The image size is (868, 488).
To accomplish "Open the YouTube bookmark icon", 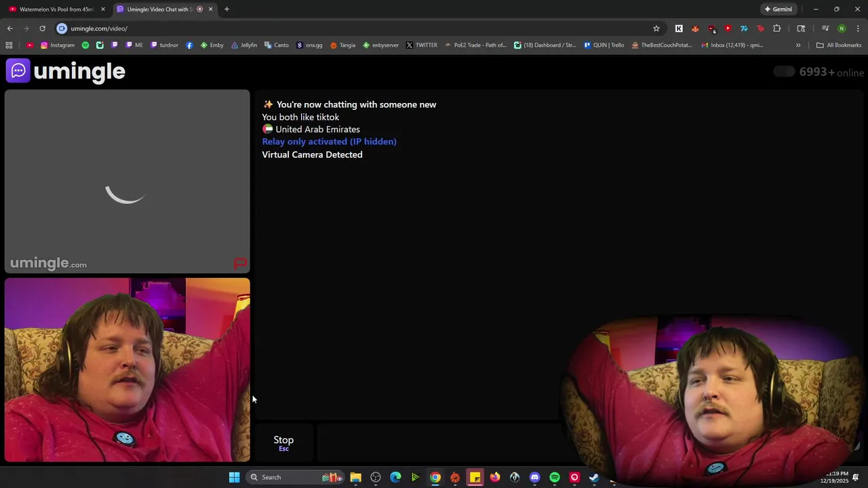I will [x=30, y=45].
